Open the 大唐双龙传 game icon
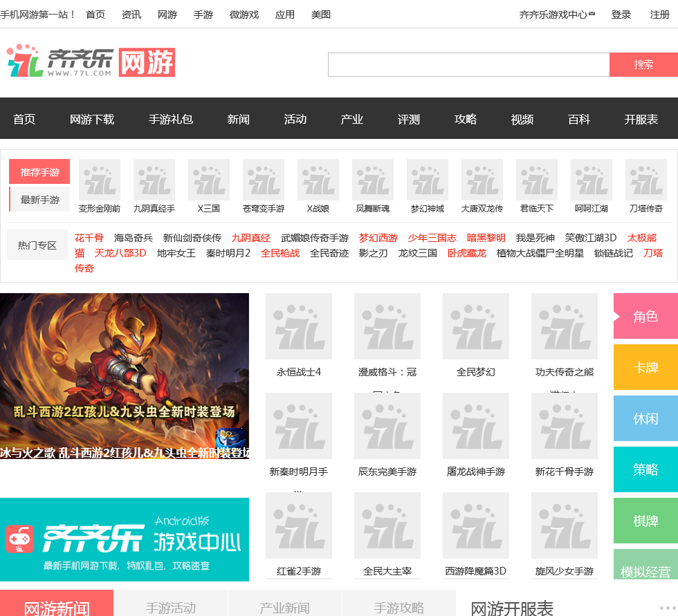 (x=482, y=180)
